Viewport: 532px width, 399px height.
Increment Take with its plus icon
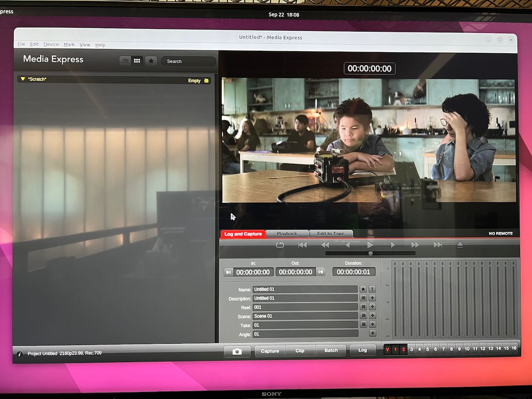click(372, 324)
